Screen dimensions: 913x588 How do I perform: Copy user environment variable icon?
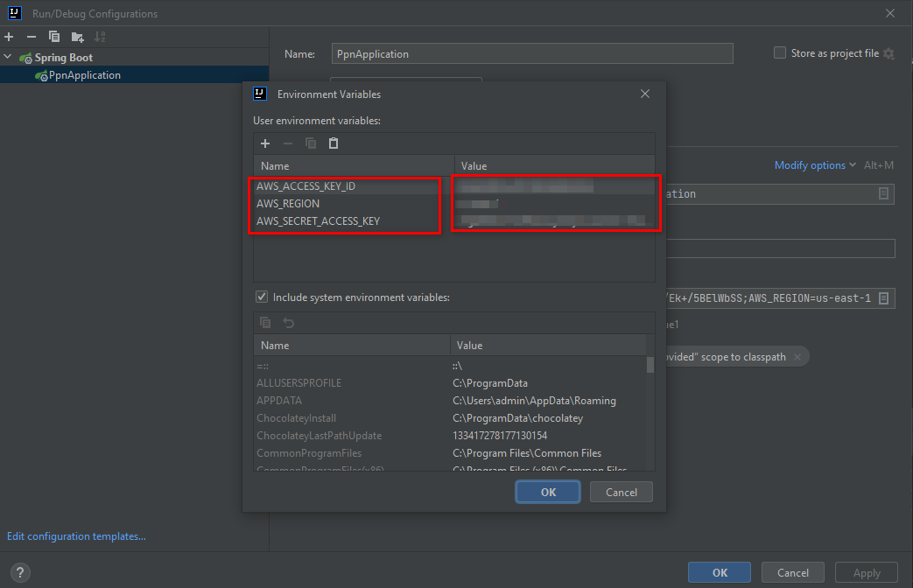coord(311,143)
